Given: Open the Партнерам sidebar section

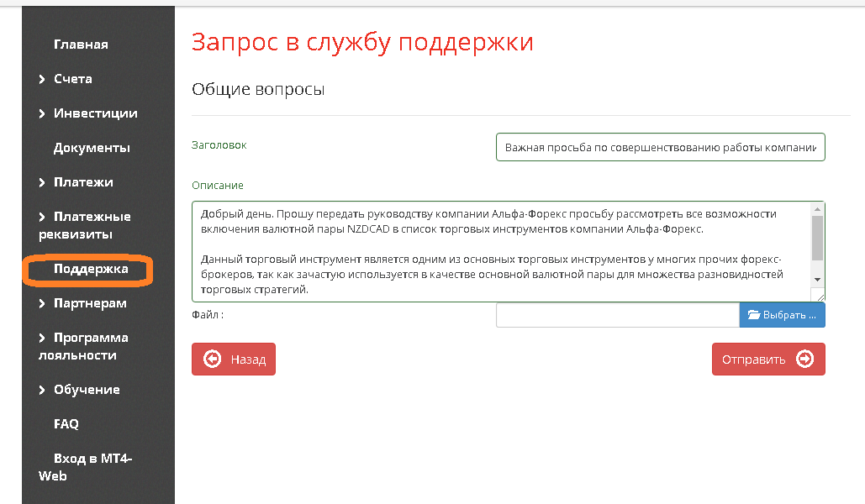Looking at the screenshot, I should [x=90, y=303].
